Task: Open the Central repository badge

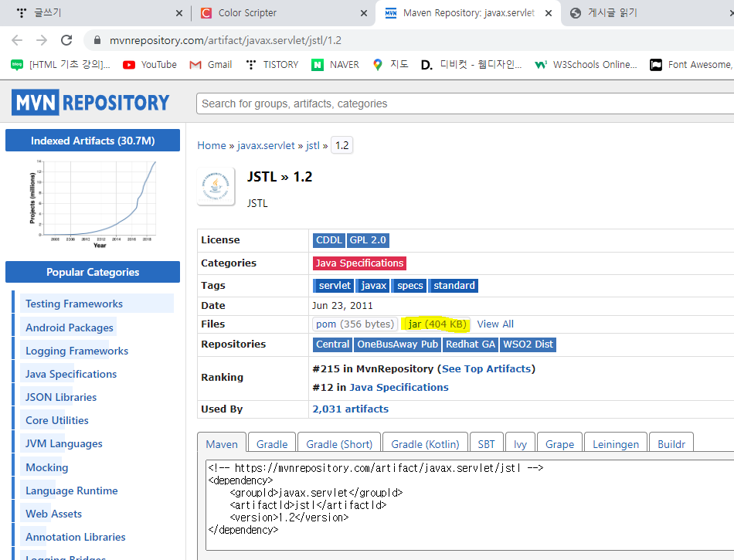Action: 332,344
